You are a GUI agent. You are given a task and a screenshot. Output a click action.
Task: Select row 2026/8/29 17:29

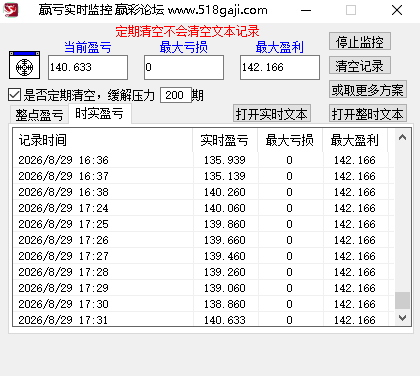click(x=203, y=288)
